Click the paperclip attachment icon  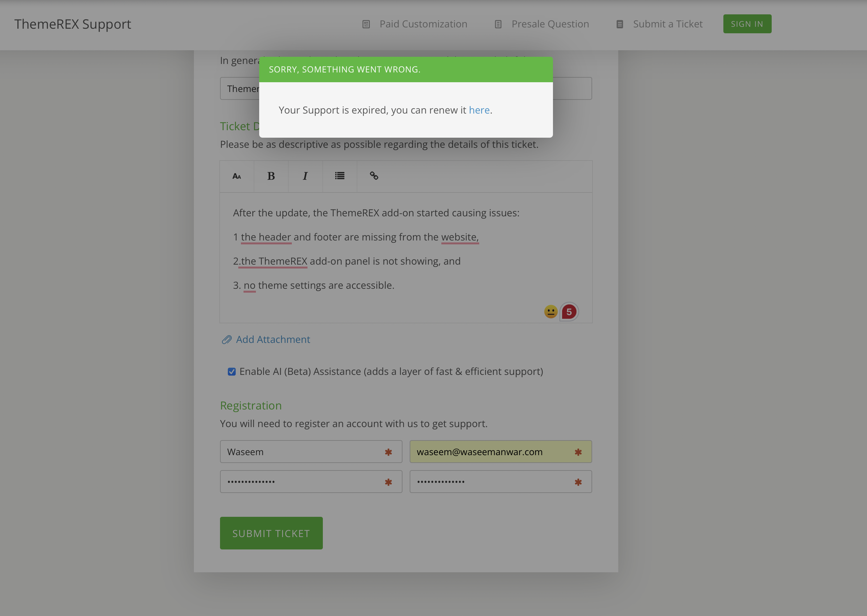click(227, 339)
